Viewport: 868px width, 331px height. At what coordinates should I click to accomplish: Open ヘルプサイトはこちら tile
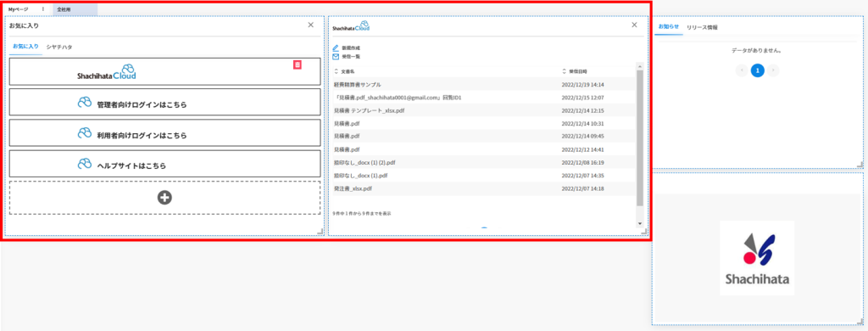[x=165, y=164]
